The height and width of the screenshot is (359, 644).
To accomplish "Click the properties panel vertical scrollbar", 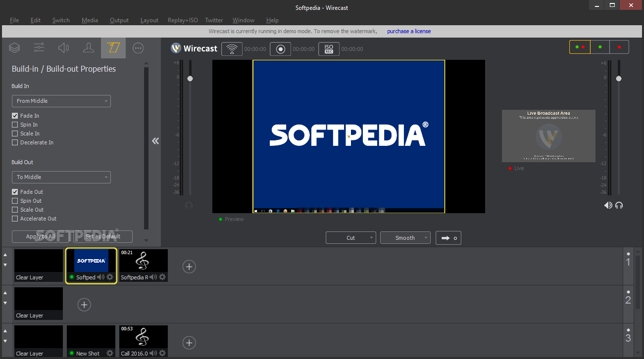I will (x=146, y=148).
